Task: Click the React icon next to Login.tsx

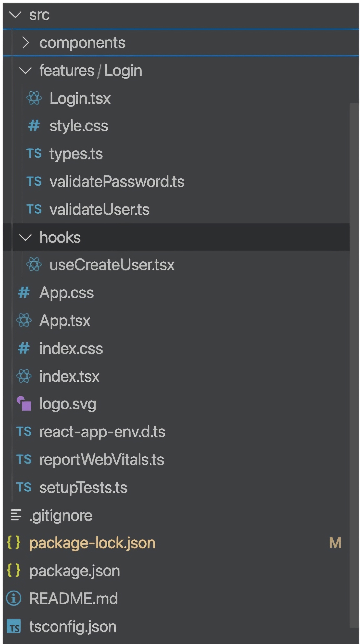Action: 34,98
